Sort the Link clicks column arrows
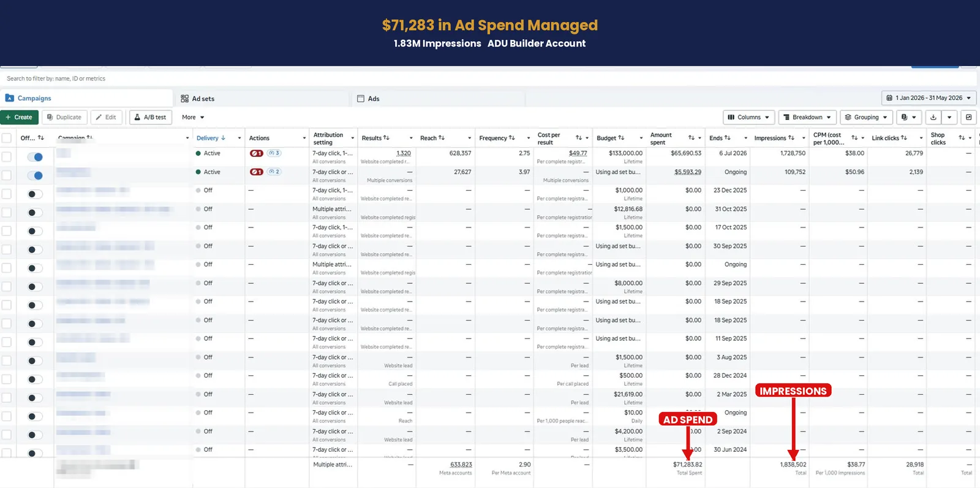 point(904,138)
